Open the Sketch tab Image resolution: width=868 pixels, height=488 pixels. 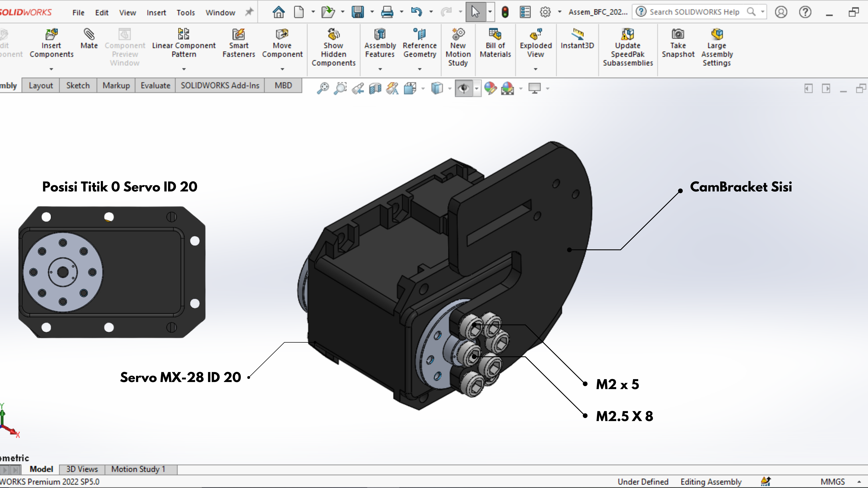78,86
